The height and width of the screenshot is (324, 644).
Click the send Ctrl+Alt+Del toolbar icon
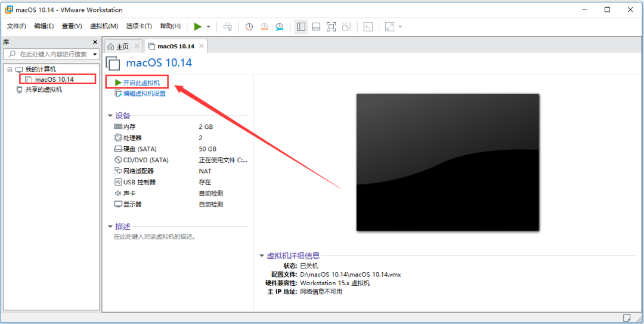click(228, 27)
